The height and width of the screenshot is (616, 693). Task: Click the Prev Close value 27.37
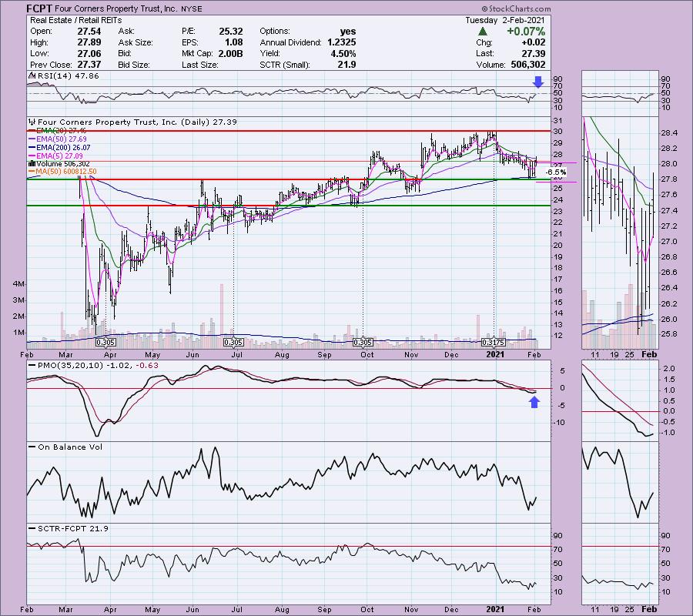click(x=89, y=65)
